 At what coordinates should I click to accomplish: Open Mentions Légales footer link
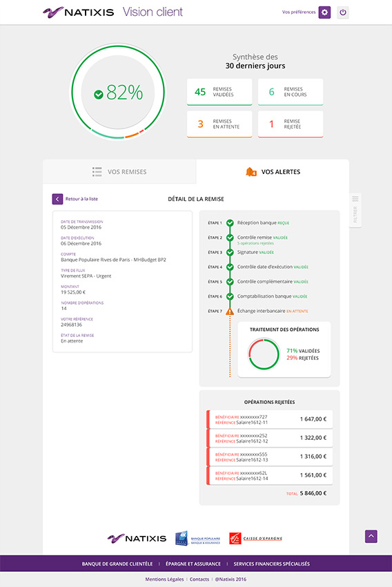point(164,579)
